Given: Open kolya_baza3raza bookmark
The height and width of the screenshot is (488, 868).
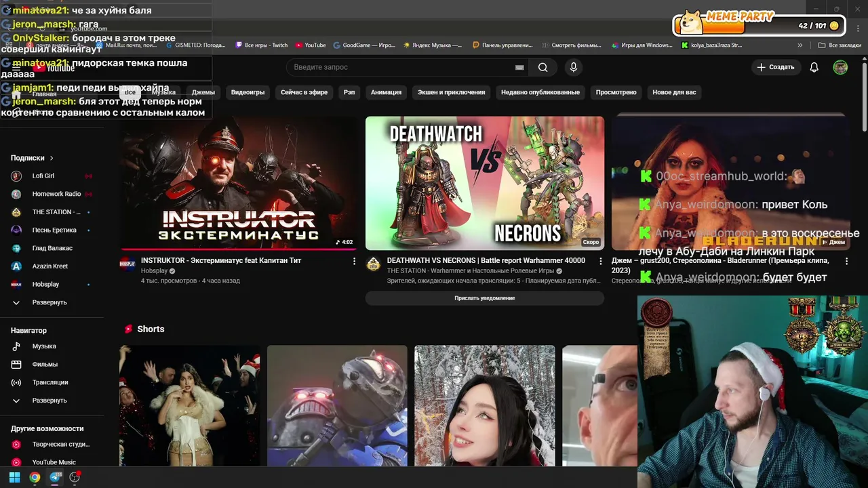Looking at the screenshot, I should 712,45.
